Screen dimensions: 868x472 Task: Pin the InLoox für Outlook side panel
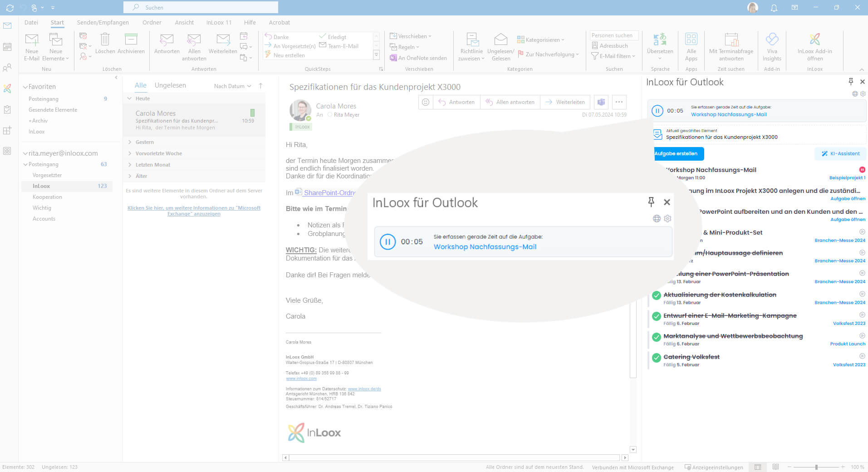(851, 82)
